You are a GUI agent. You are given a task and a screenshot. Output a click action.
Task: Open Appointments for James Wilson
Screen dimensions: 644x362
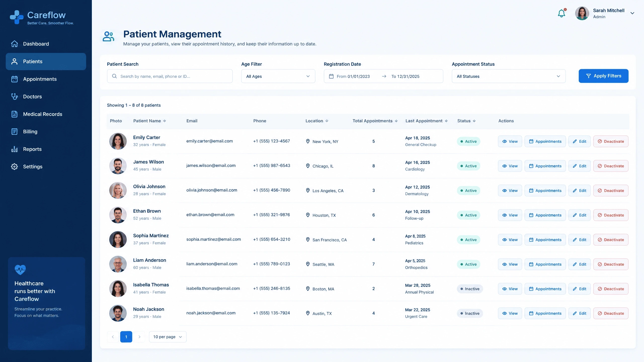[x=545, y=166]
